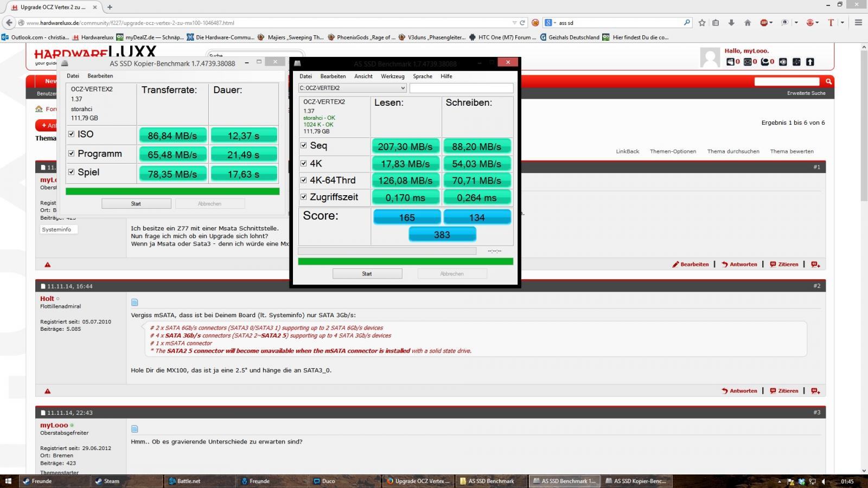Open the bookmarks list clipboard icon
Image resolution: width=868 pixels, height=488 pixels.
(716, 23)
